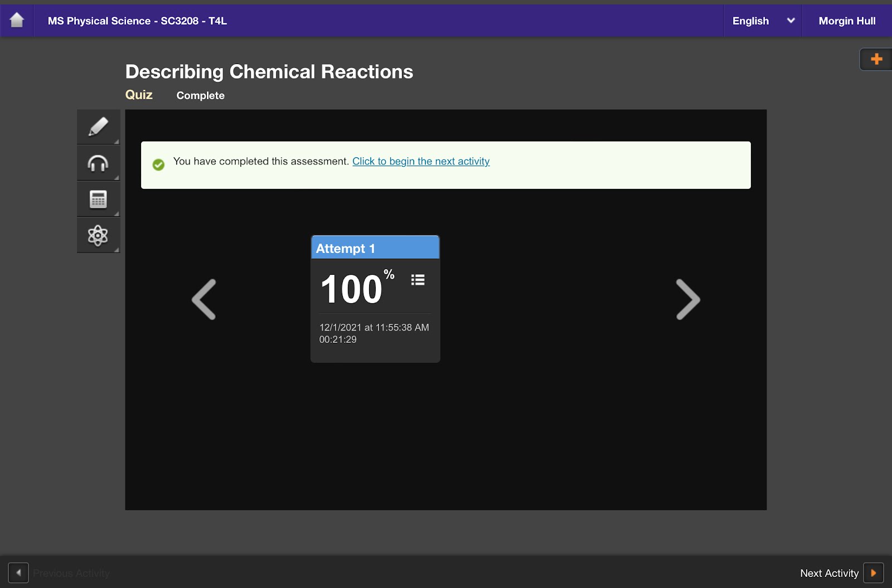Click the attempt date 12/1/2021 text
This screenshot has width=892, height=588.
[x=374, y=327]
